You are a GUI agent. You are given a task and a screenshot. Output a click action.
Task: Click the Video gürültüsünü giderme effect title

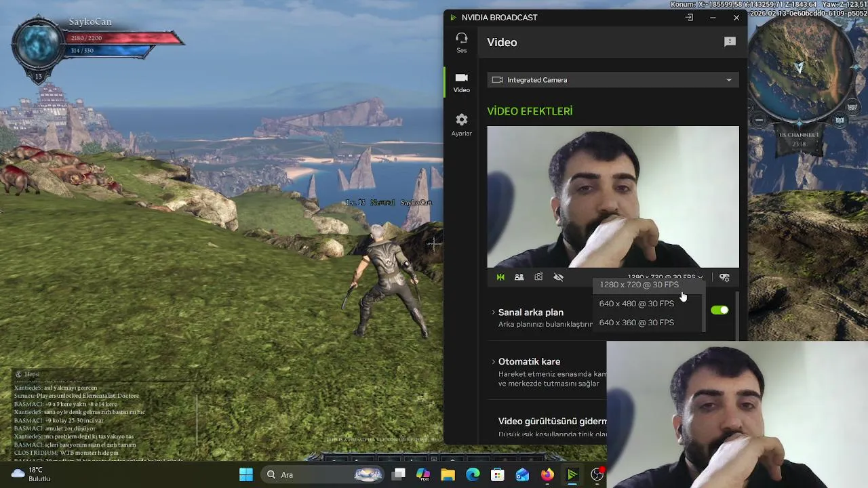(x=552, y=422)
